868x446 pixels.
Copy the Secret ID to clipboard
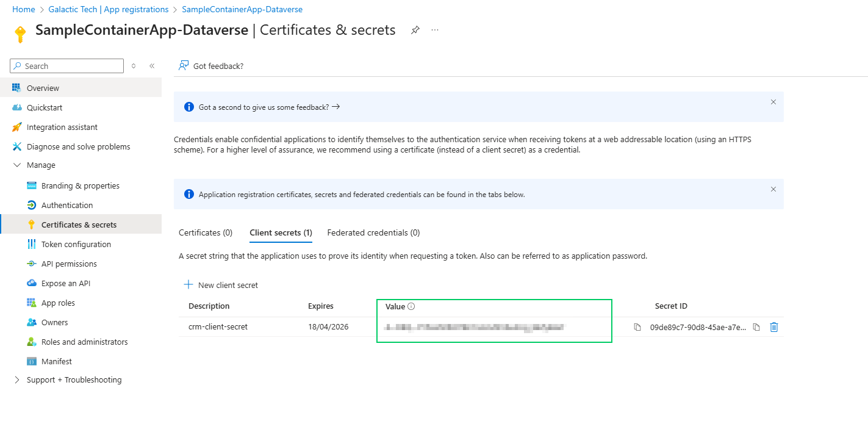tap(756, 327)
